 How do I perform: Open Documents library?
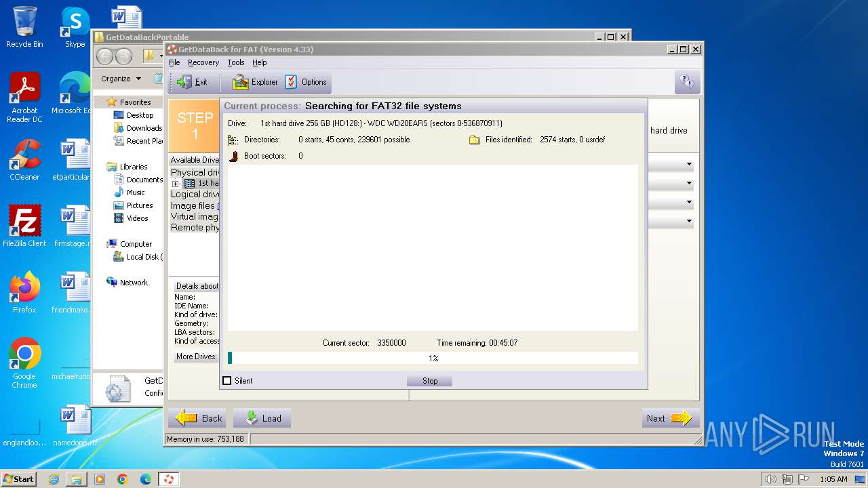(x=138, y=180)
